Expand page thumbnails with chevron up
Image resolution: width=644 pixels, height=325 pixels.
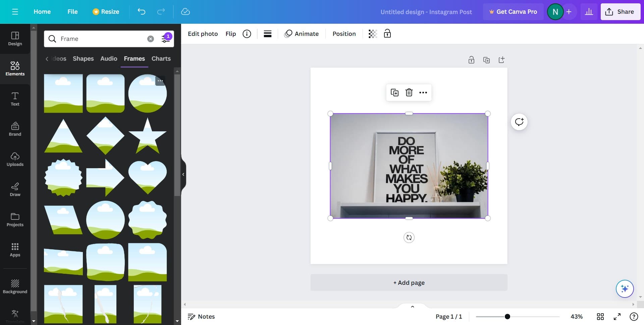413,307
